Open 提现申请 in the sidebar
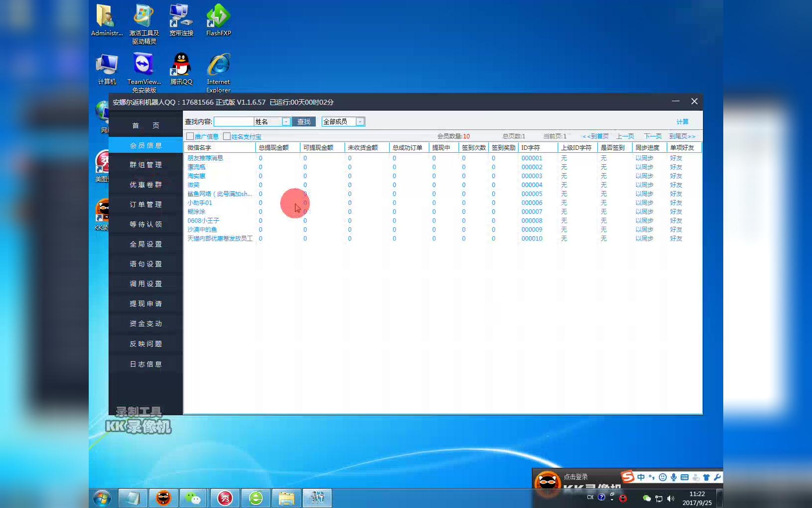Image resolution: width=812 pixels, height=508 pixels. coord(146,304)
